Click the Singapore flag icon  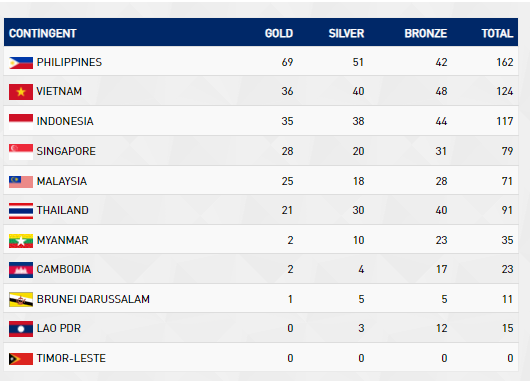pos(21,152)
